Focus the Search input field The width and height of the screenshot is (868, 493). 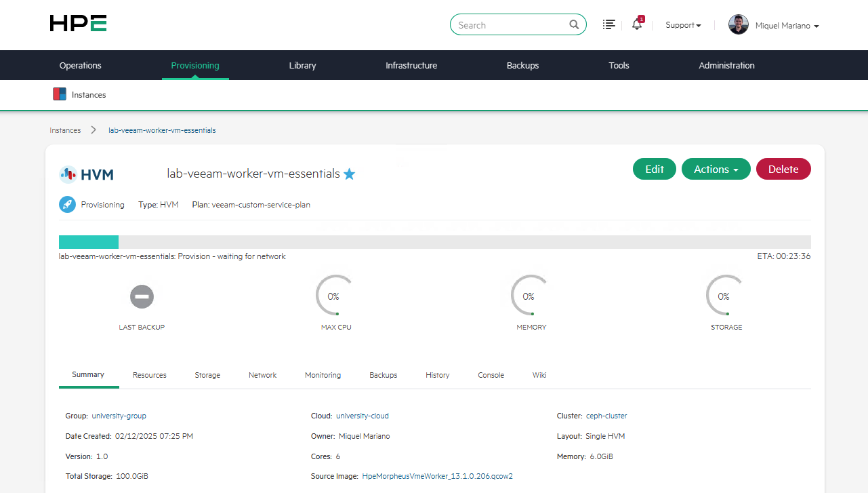(518, 25)
